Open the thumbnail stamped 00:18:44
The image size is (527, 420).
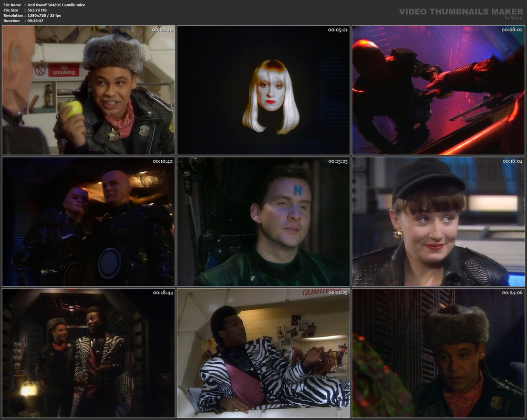(x=88, y=353)
